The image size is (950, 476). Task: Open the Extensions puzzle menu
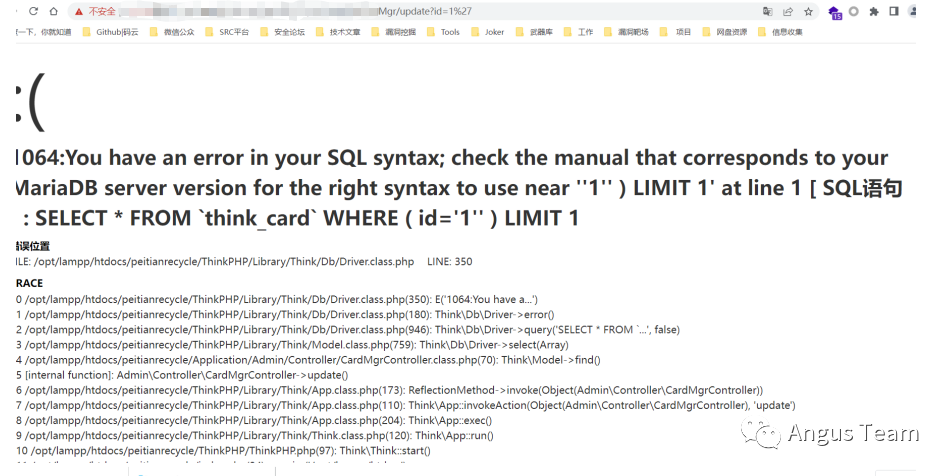(x=874, y=12)
